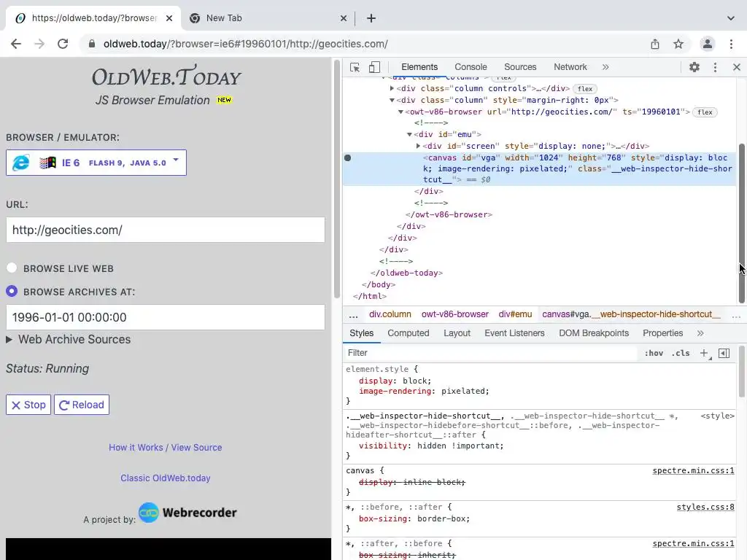The image size is (747, 560).
Task: Activate the inspect element picker icon
Action: [355, 67]
